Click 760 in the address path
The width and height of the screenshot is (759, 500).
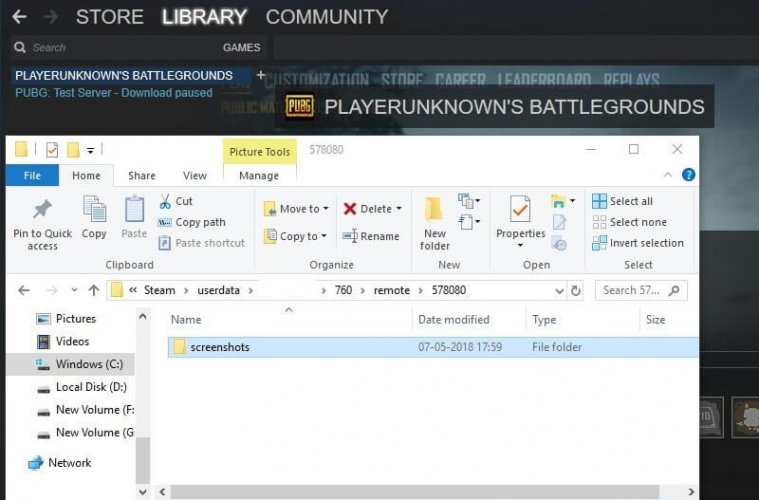(343, 290)
